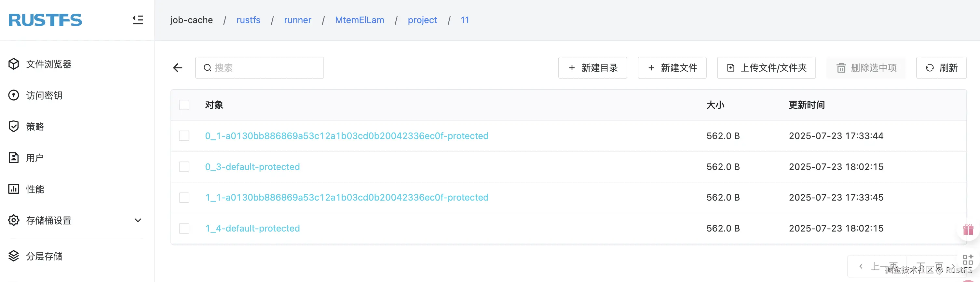Open object 1_1-a0130bb886869a53c12a1b03cd0b20042336ec0f-protected
Screen dimensions: 980x282
[x=347, y=198]
